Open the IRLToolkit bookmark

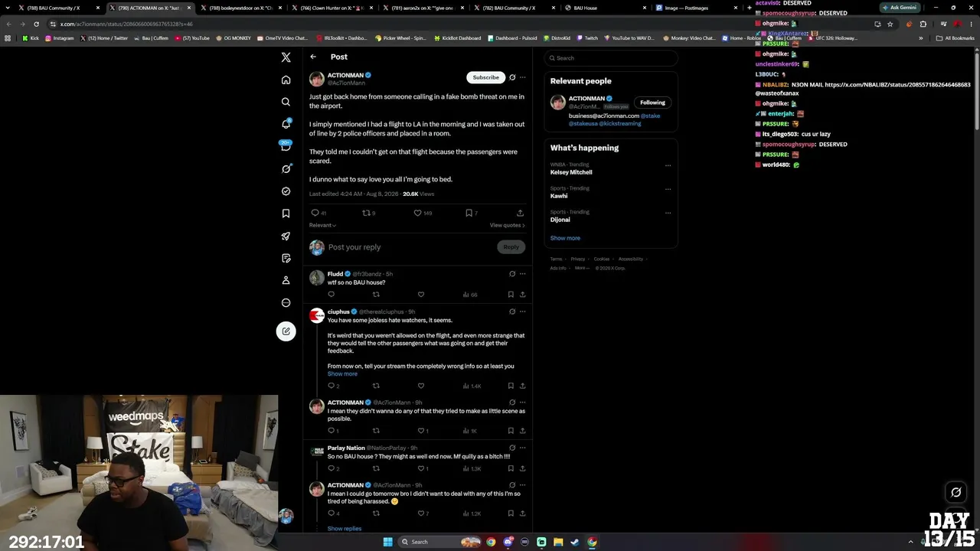pos(341,38)
